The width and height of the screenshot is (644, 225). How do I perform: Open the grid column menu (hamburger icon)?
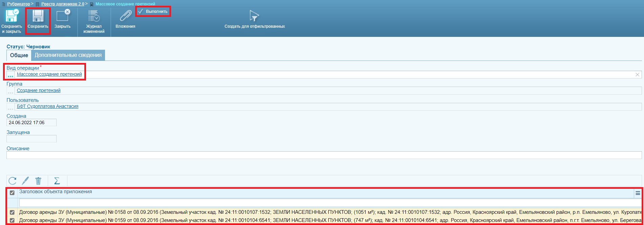[638, 193]
